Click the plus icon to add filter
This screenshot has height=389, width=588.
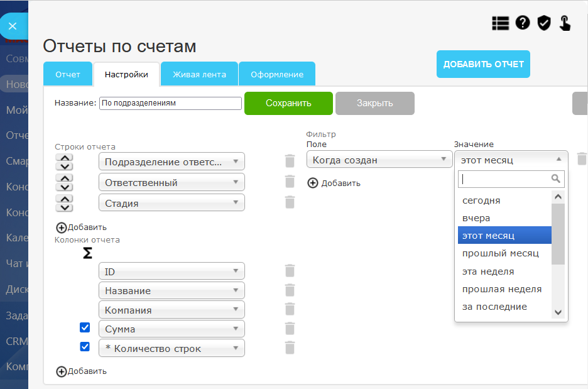point(313,183)
